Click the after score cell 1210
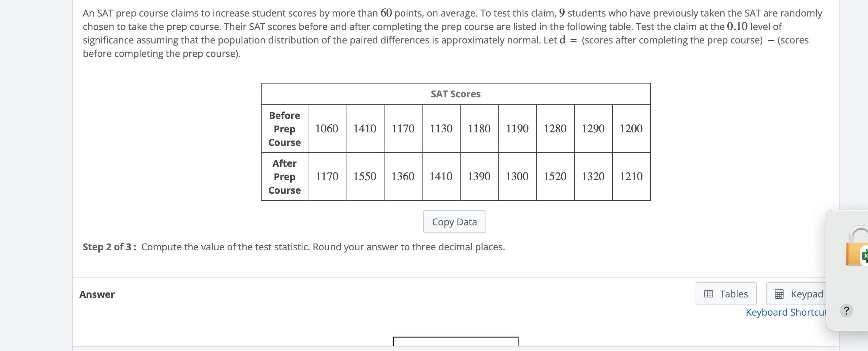Screen dimensions: 868x351 [631, 177]
